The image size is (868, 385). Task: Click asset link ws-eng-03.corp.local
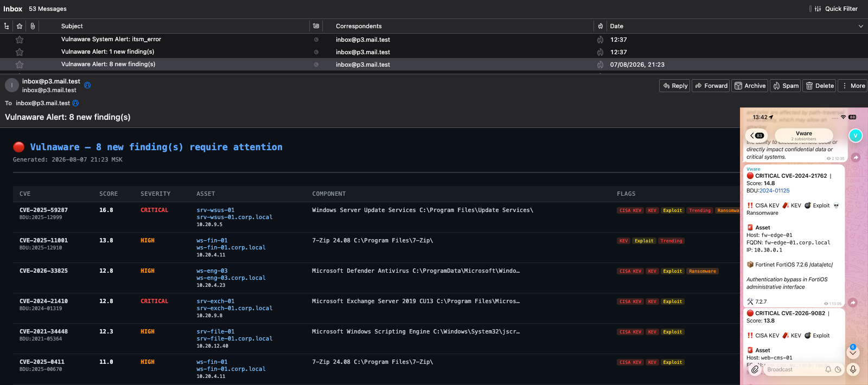[x=231, y=278]
